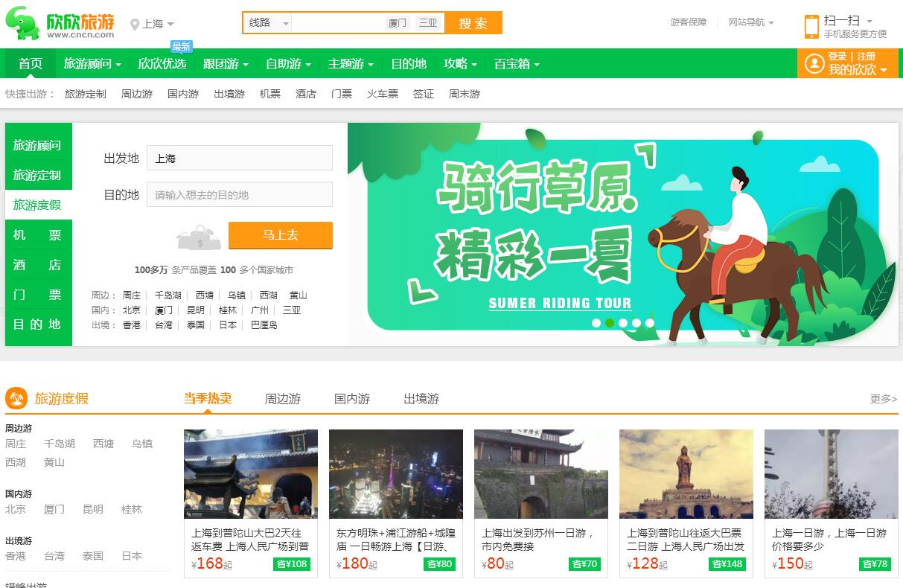This screenshot has width=903, height=588.
Task: Click the 最新 badge above 欣欣优选
Action: [x=181, y=47]
